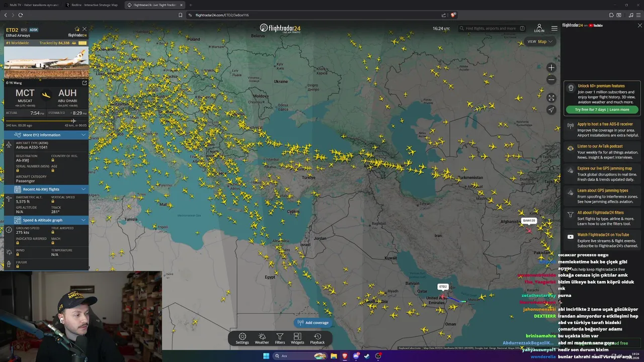
Task: Open the VIEW Map dropdown
Action: (x=540, y=41)
